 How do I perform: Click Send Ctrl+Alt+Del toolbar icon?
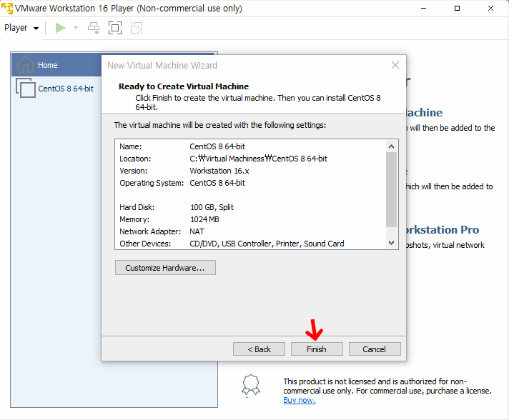coord(94,28)
